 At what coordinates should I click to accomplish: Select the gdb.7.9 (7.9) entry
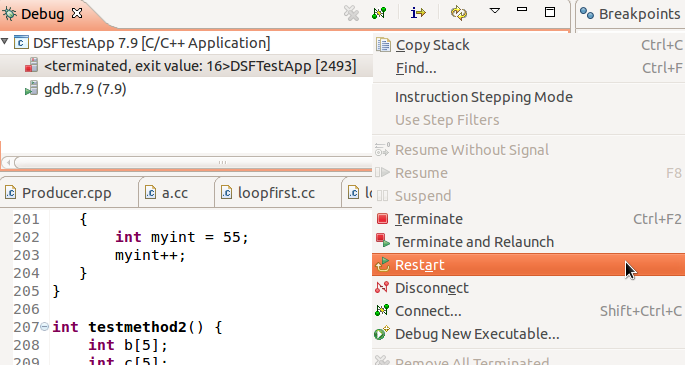point(85,89)
